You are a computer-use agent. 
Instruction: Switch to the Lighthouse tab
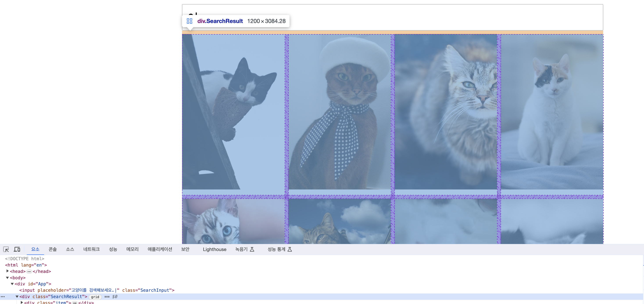pos(215,249)
